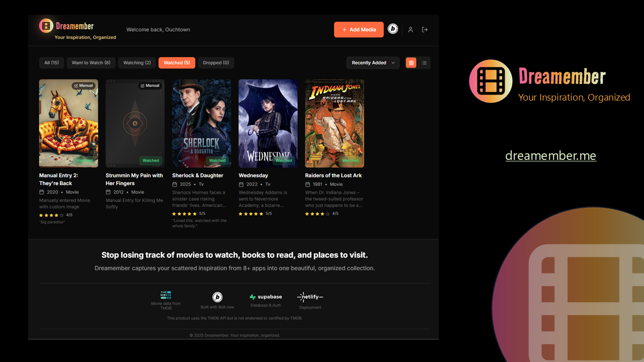The width and height of the screenshot is (644, 362).
Task: Open the Wednesday poster
Action: pos(268,123)
